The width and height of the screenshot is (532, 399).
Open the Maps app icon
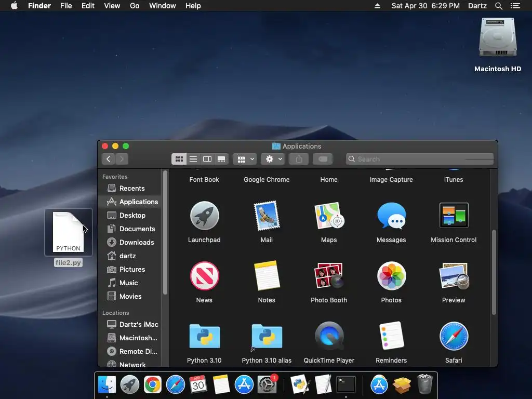pyautogui.click(x=329, y=216)
